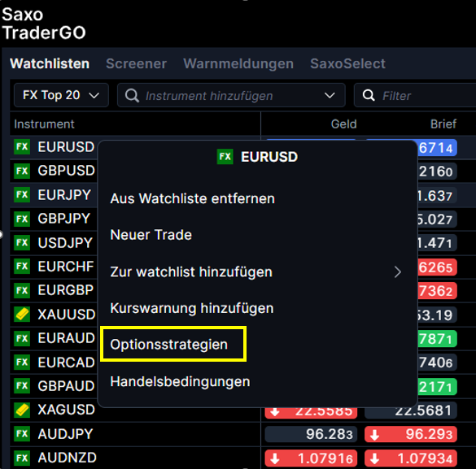Click the gold bar icon beside XAGUSD
The image size is (476, 469).
pyautogui.click(x=22, y=410)
